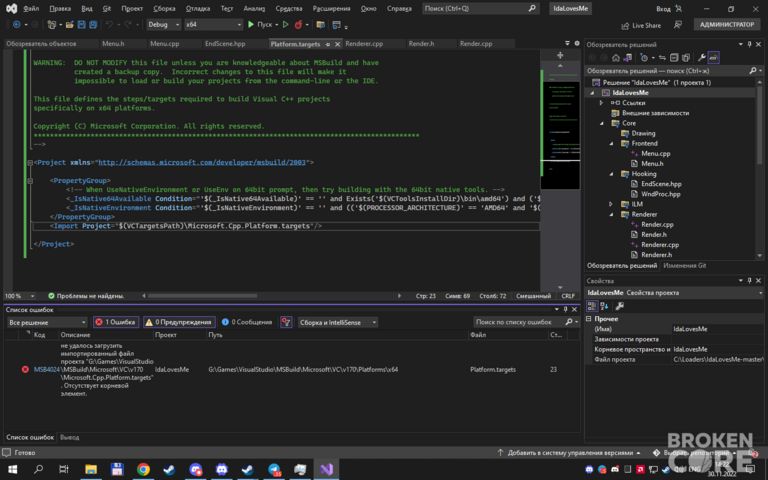
Task: Open the new project icon in toolbar
Action: 52,24
